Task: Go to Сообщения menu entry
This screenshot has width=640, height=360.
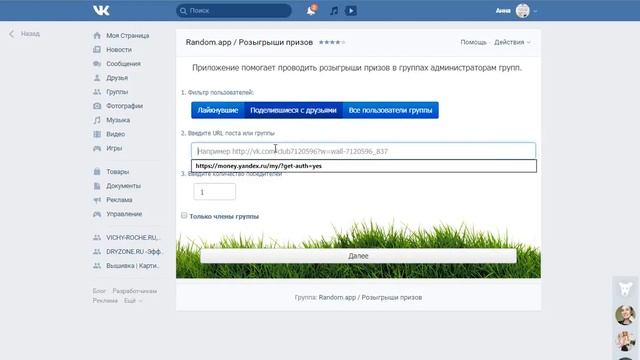Action: point(123,64)
